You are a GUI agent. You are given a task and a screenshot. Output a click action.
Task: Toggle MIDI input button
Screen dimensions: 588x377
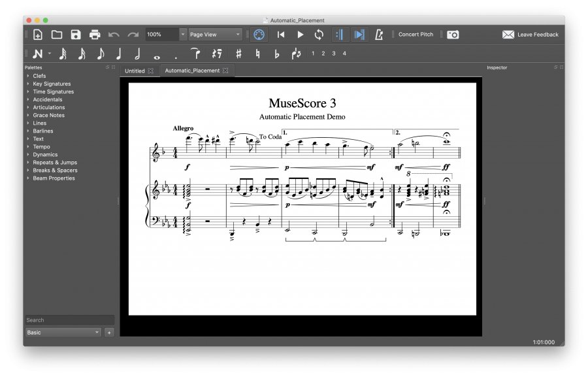click(259, 35)
